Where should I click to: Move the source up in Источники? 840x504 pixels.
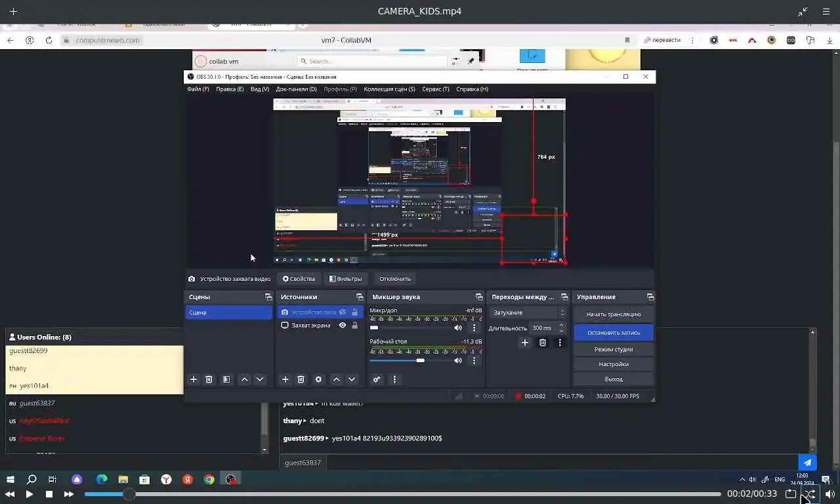pyautogui.click(x=337, y=379)
